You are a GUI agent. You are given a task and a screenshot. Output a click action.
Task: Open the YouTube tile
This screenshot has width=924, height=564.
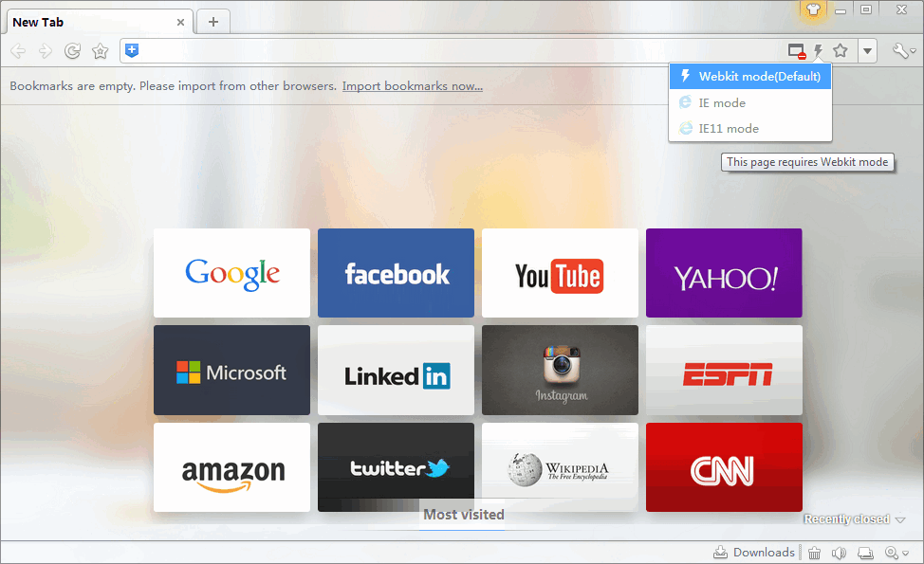[560, 273]
